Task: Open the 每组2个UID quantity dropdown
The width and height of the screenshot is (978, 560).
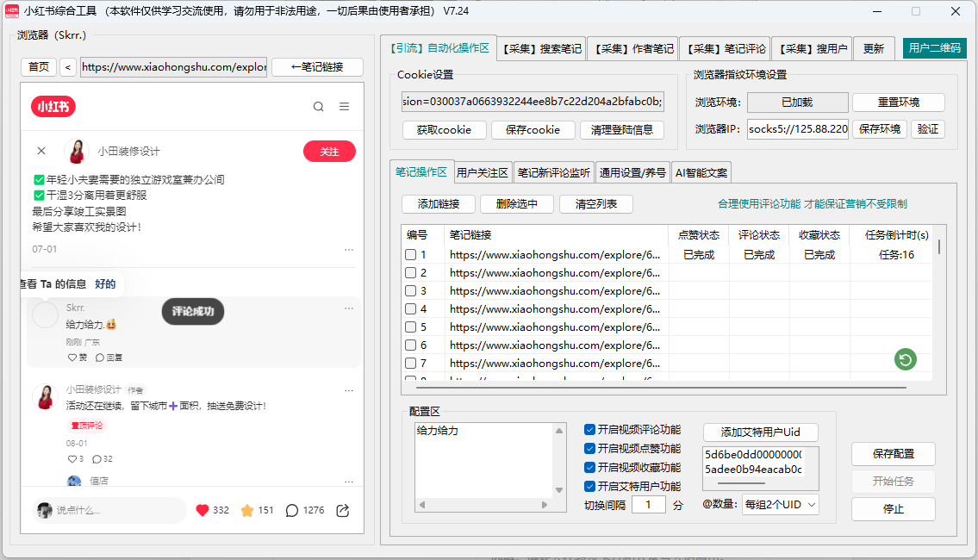Action: (780, 503)
